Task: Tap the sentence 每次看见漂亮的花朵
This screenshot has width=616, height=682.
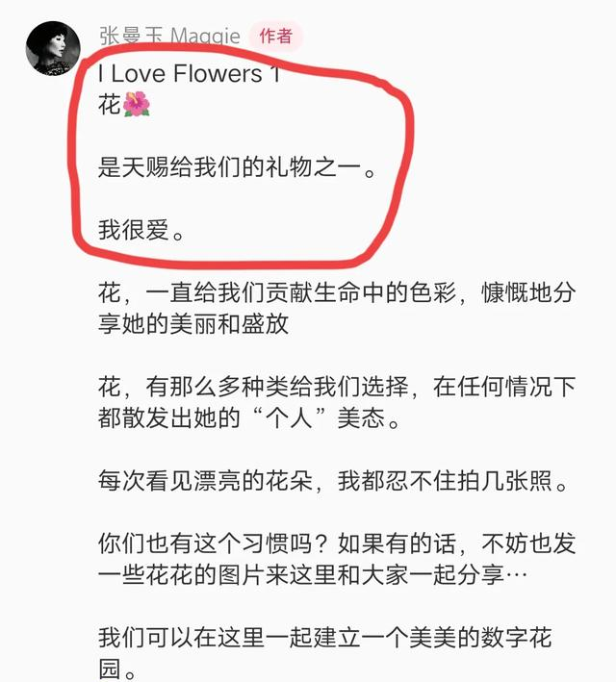Action: point(205,481)
